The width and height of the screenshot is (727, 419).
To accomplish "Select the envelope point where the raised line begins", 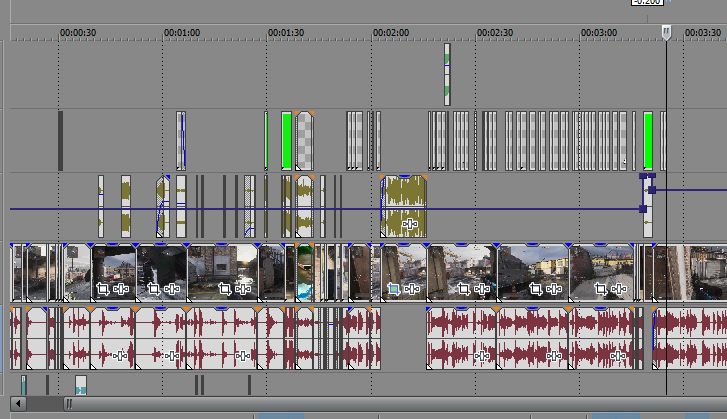I will pos(652,190).
